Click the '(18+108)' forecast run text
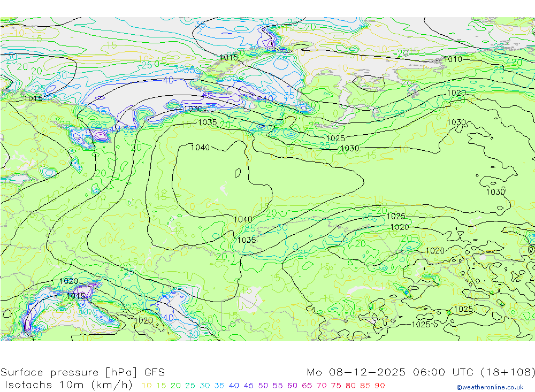The width and height of the screenshot is (535, 392). [508, 372]
